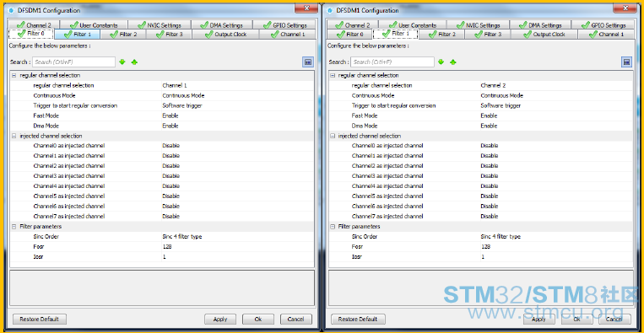Click Ok button in left window
Screen dimensions: 644x333
[x=258, y=319]
